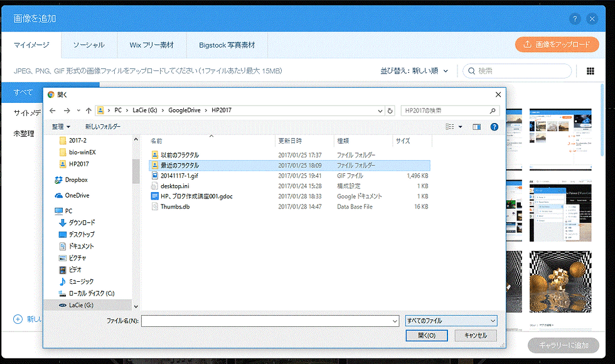Select bio-winEX folder in sidebar
Screen dimensions: 615x364
pyautogui.click(x=78, y=152)
